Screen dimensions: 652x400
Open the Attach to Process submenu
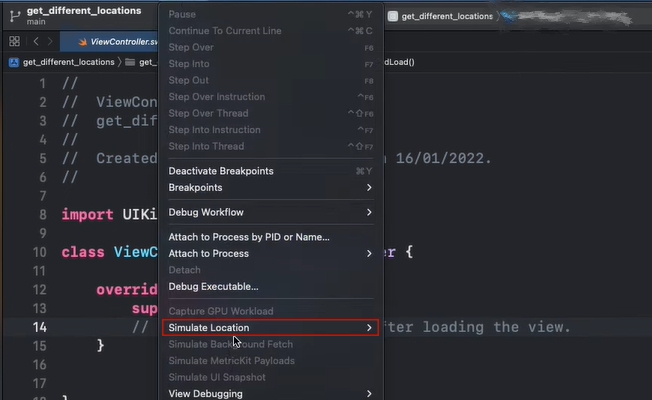[x=270, y=254]
